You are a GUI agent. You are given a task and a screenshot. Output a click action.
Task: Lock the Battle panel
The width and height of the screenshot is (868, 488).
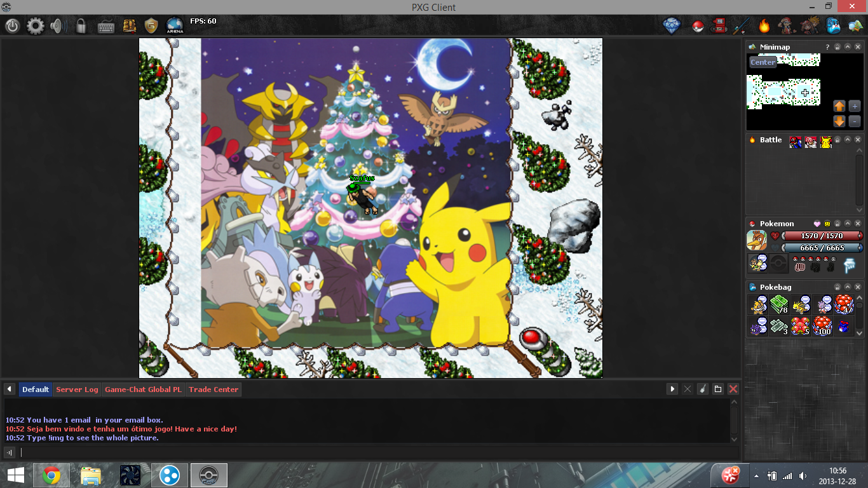point(837,140)
